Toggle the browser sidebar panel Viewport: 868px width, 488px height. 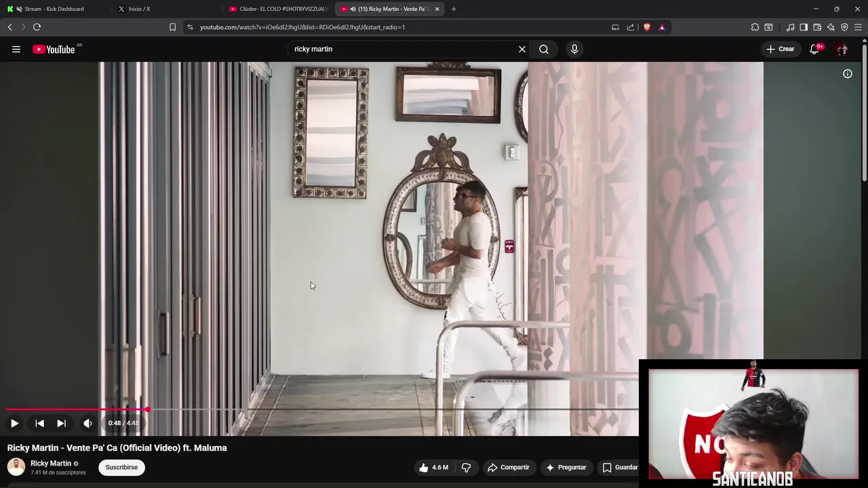tap(804, 27)
